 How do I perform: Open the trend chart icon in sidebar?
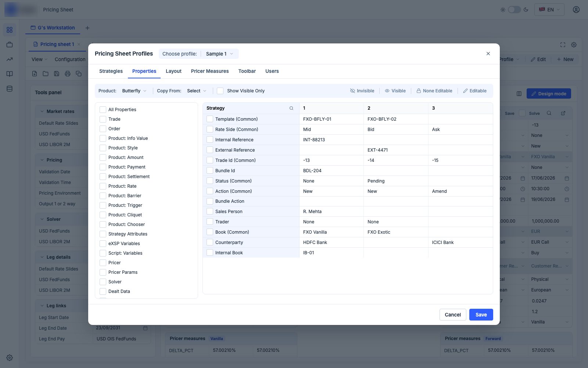10,59
